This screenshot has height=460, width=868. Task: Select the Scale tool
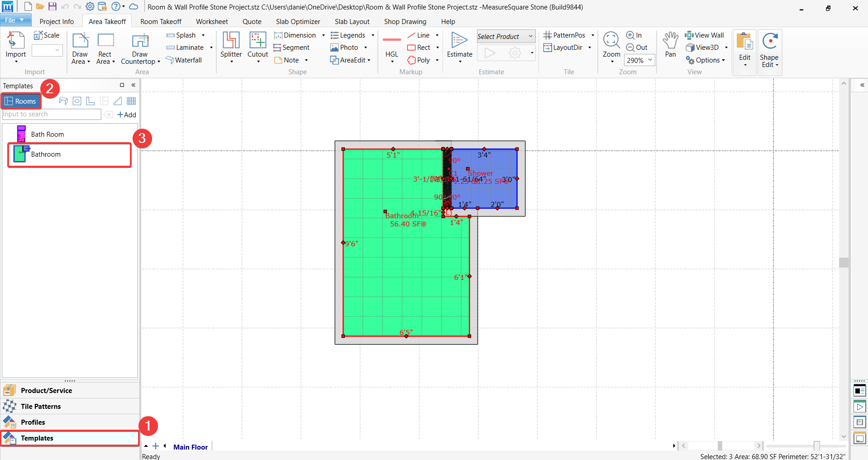pyautogui.click(x=47, y=35)
